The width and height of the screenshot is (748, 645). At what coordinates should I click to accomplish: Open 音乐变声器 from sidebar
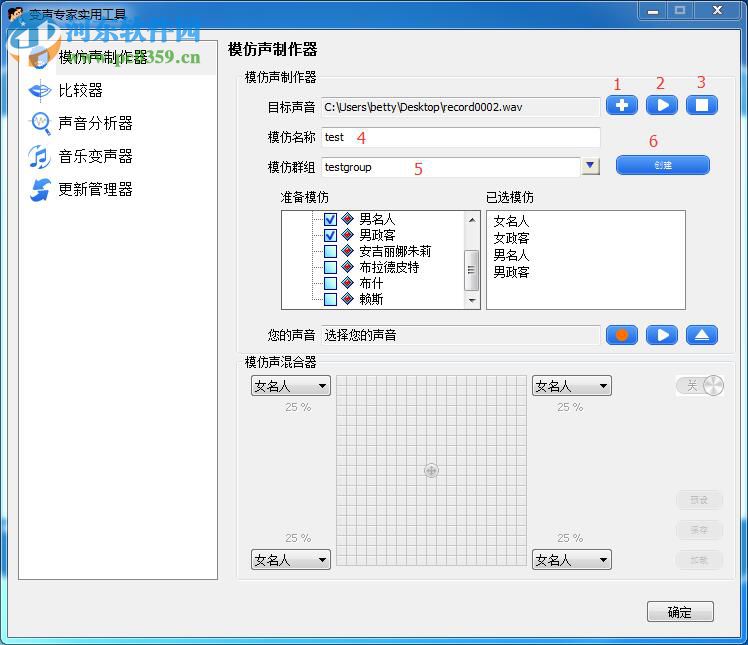tap(95, 156)
